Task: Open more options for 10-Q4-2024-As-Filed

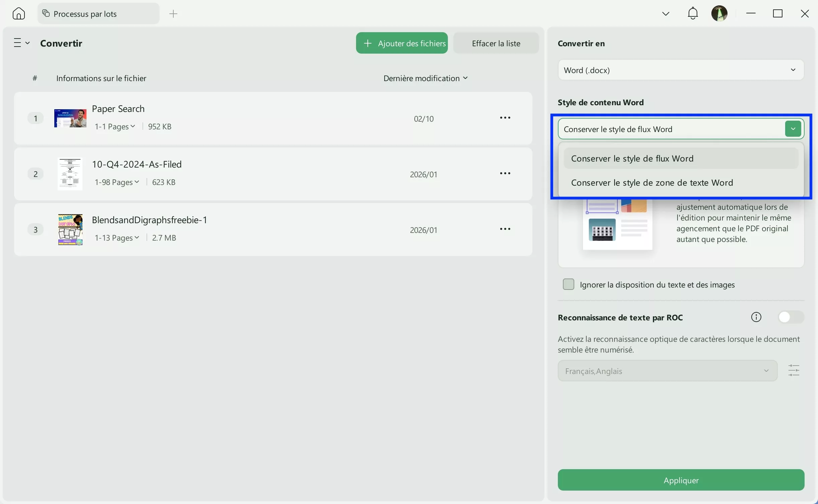Action: pos(505,173)
